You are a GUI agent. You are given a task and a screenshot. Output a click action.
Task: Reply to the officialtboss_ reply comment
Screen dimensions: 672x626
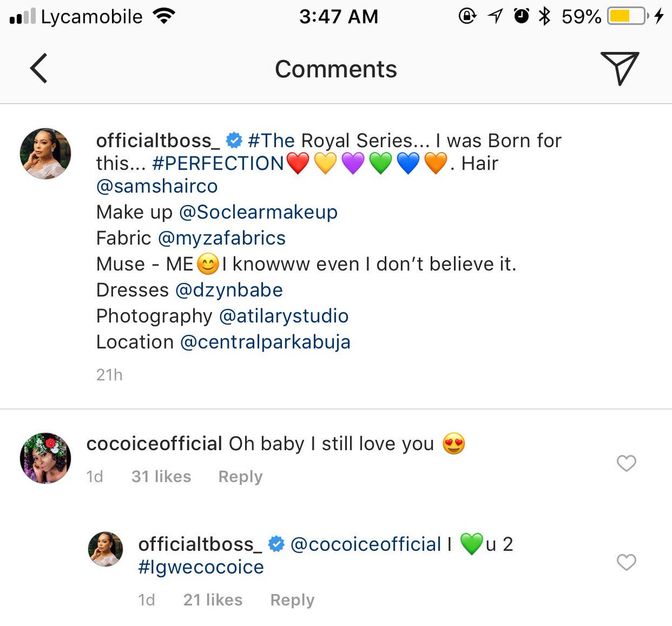[x=292, y=600]
